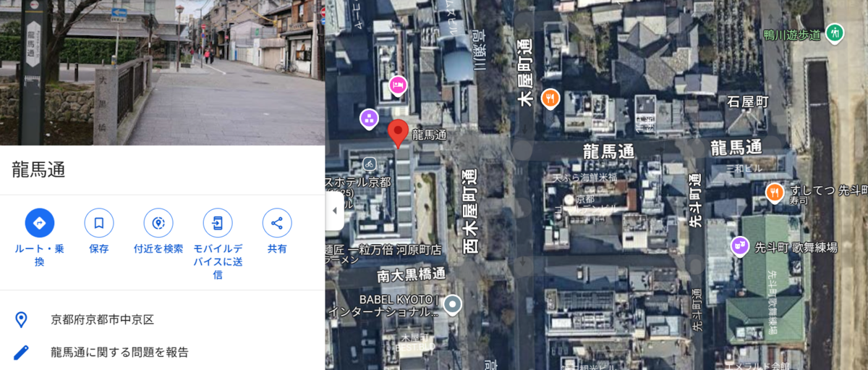Click the bicycle icon near the hotel
The height and width of the screenshot is (370, 868).
pyautogui.click(x=370, y=164)
